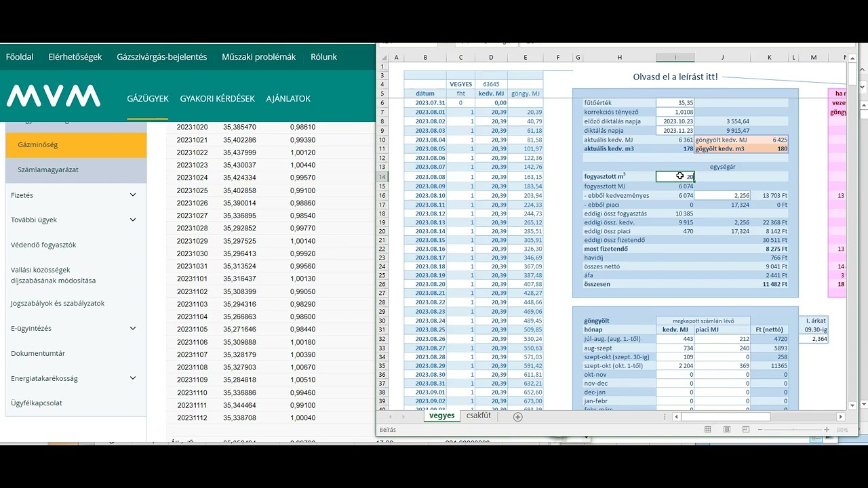The height and width of the screenshot is (488, 868).
Task: Click the horizontal scrollbar left arrow in Excel
Action: point(676,417)
